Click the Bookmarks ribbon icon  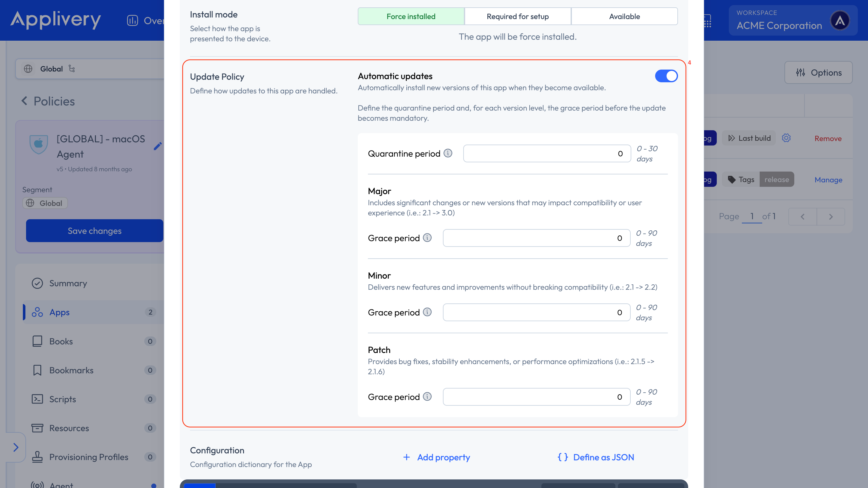pyautogui.click(x=37, y=370)
